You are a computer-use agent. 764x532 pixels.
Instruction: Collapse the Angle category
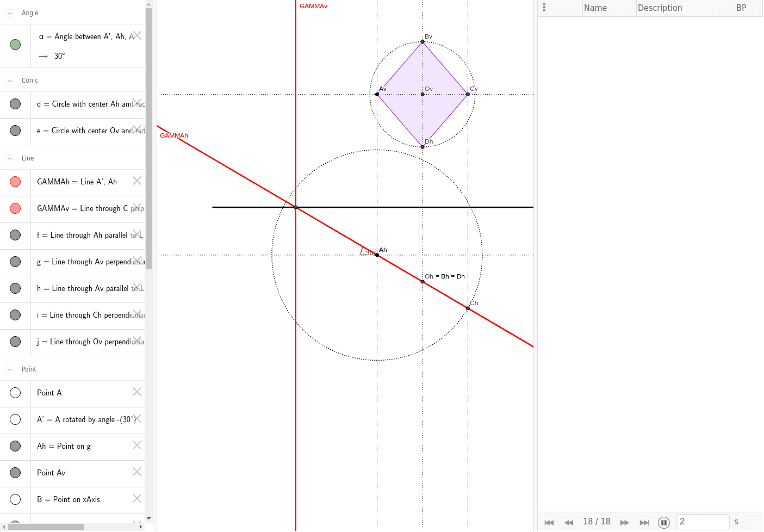click(x=10, y=13)
